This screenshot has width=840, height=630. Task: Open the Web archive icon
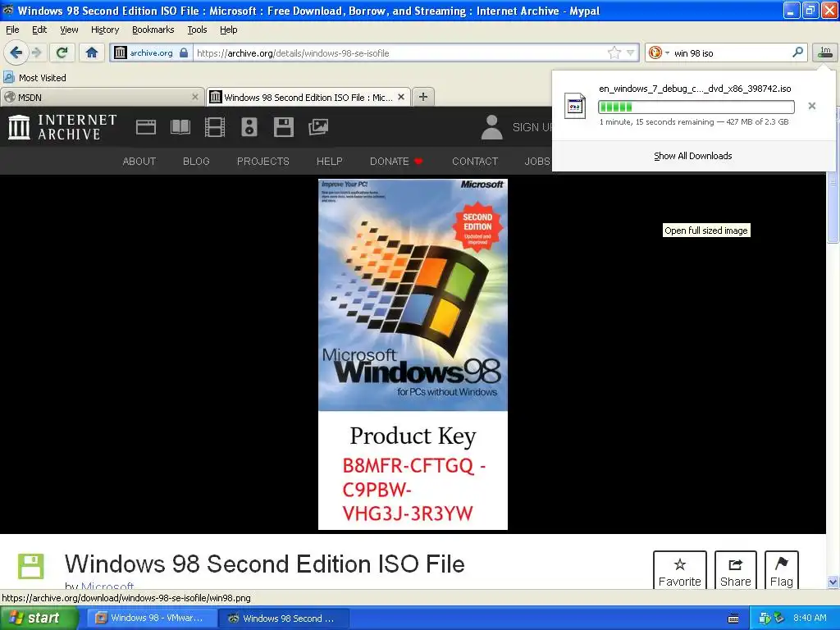click(146, 127)
